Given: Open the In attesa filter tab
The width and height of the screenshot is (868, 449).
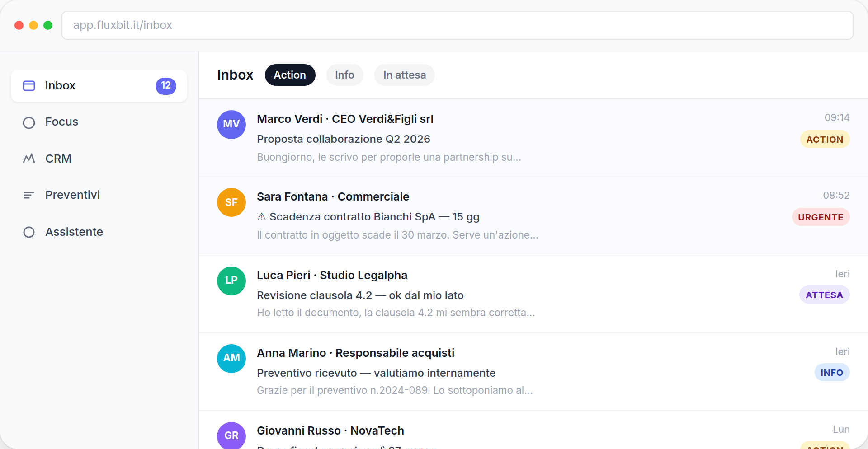Looking at the screenshot, I should coord(404,75).
